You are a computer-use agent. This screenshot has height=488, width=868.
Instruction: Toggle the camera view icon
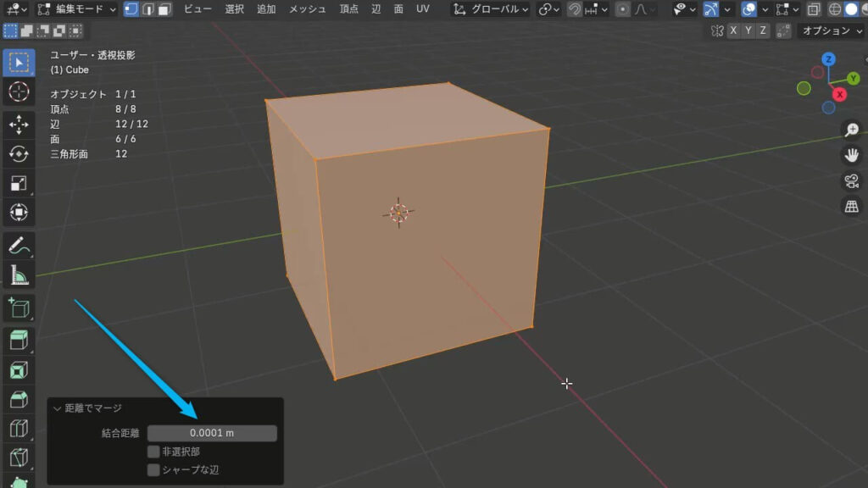point(851,181)
